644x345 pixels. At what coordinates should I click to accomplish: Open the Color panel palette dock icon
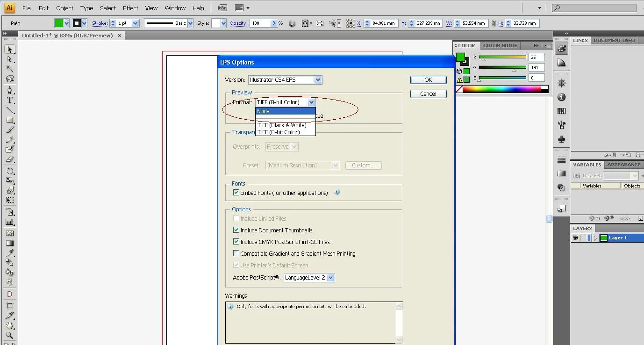[562, 49]
